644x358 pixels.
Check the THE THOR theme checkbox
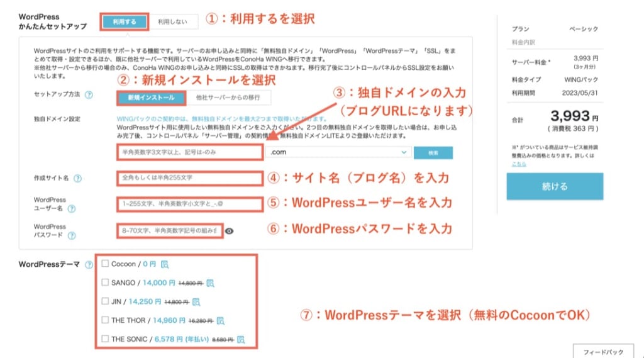click(x=105, y=320)
